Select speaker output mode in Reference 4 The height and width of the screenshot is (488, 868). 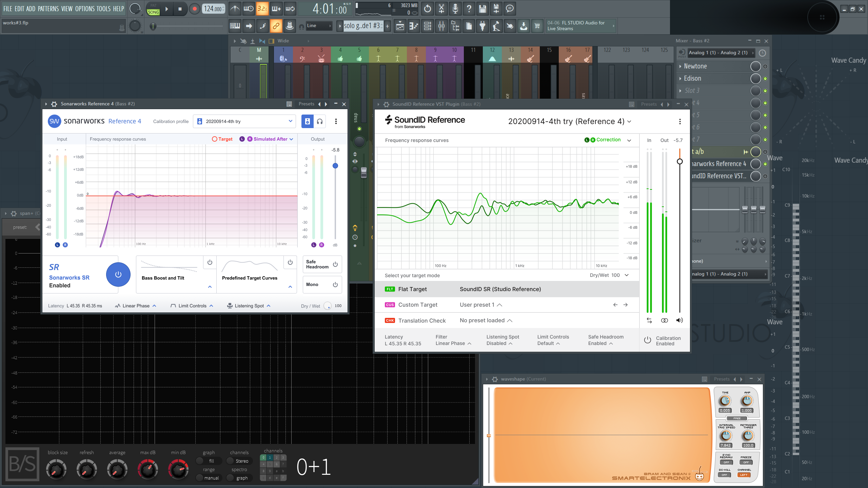point(308,121)
